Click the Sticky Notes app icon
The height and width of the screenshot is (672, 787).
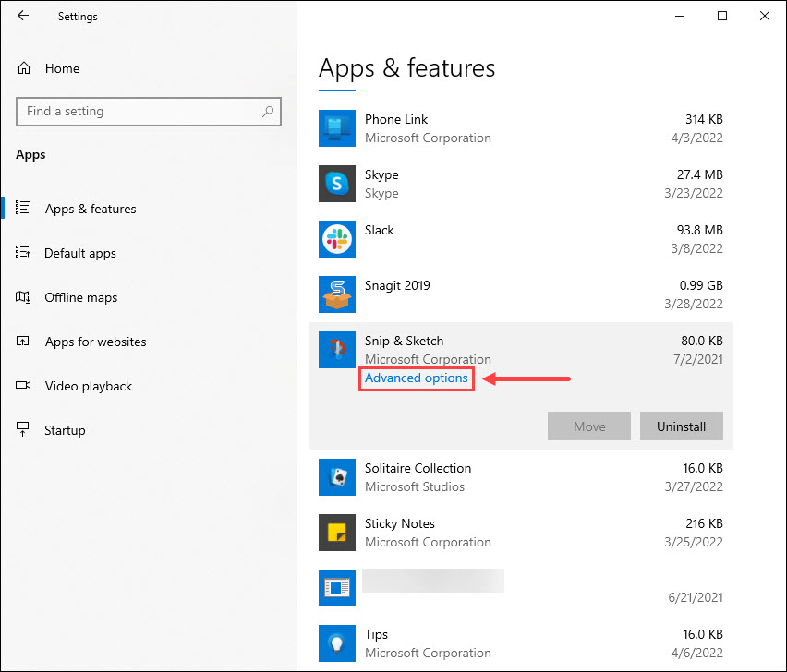336,533
